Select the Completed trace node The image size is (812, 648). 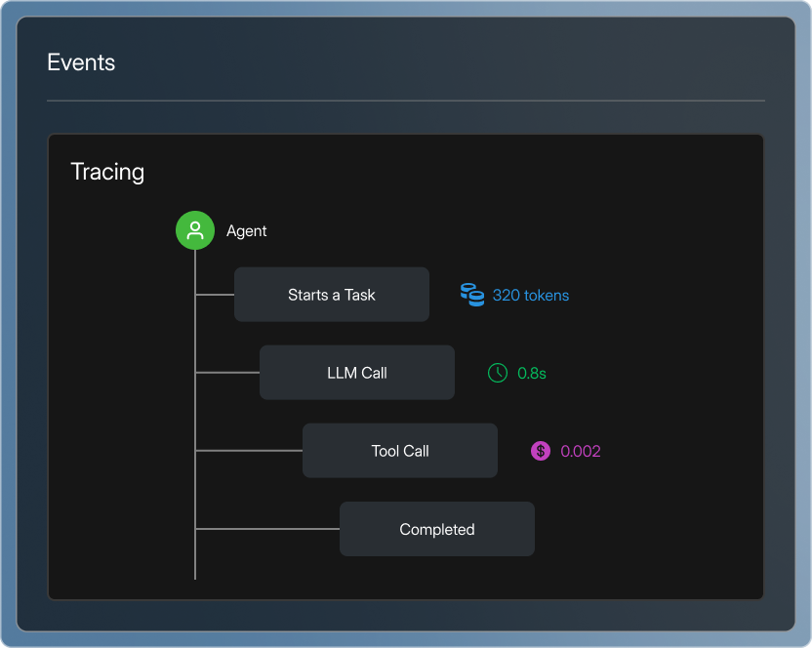(x=437, y=529)
